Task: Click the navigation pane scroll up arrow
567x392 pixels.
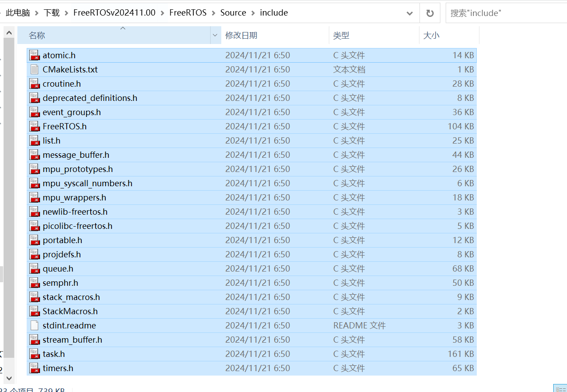Action: 9,32
